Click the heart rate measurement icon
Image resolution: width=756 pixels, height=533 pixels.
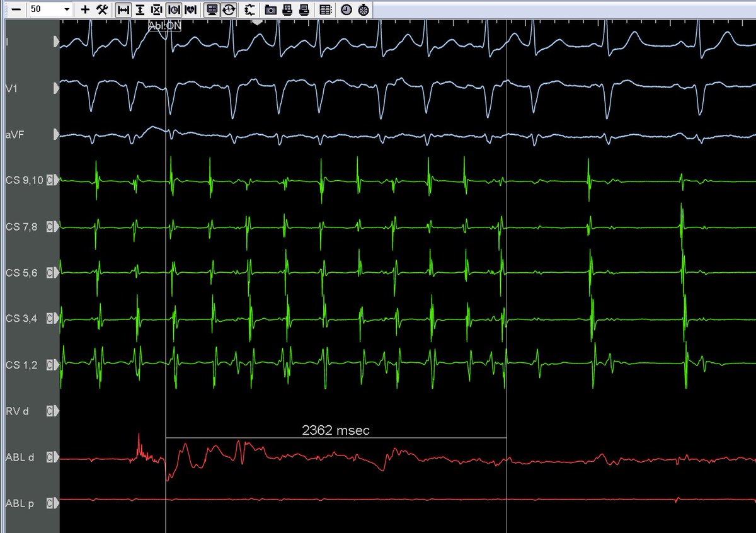coord(190,9)
